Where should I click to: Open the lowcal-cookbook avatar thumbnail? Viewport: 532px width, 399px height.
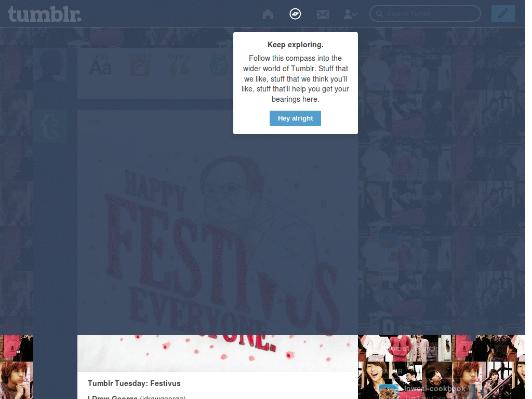click(389, 392)
